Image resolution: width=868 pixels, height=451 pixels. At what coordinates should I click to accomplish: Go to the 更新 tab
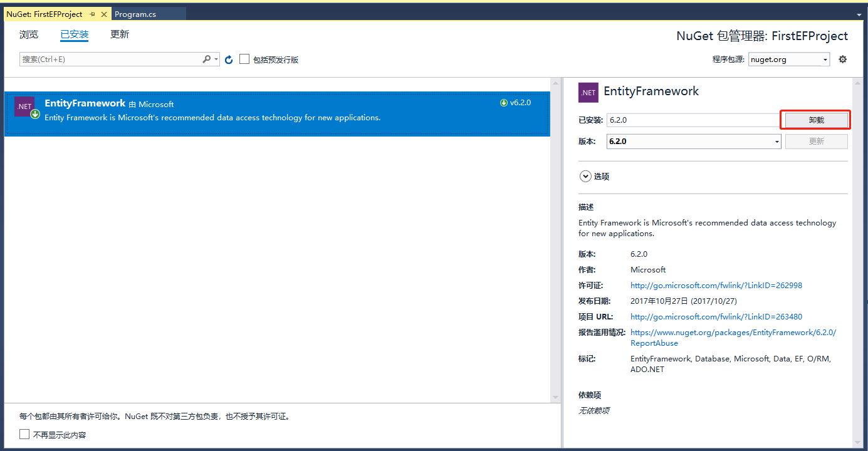(120, 34)
